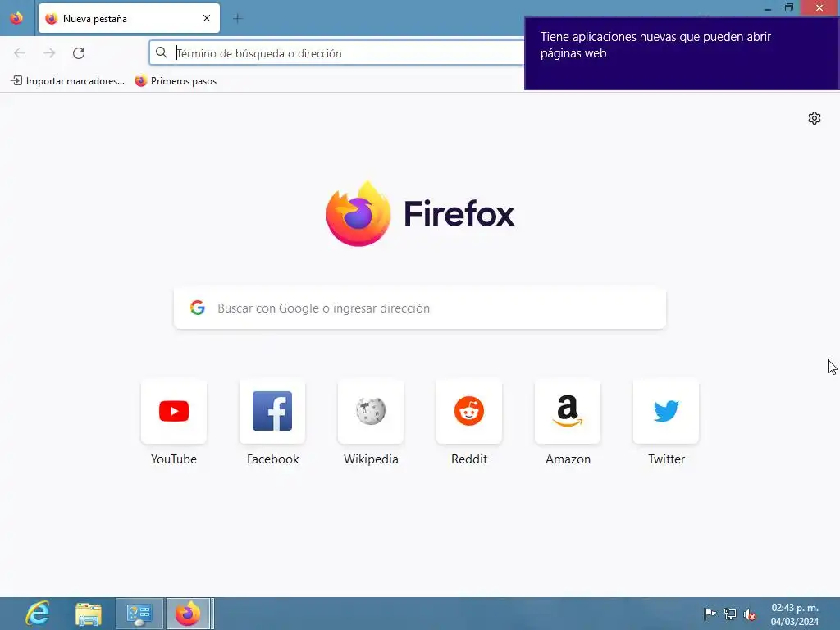Viewport: 840px width, 630px height.
Task: Click the Twitter label text
Action: tap(666, 459)
